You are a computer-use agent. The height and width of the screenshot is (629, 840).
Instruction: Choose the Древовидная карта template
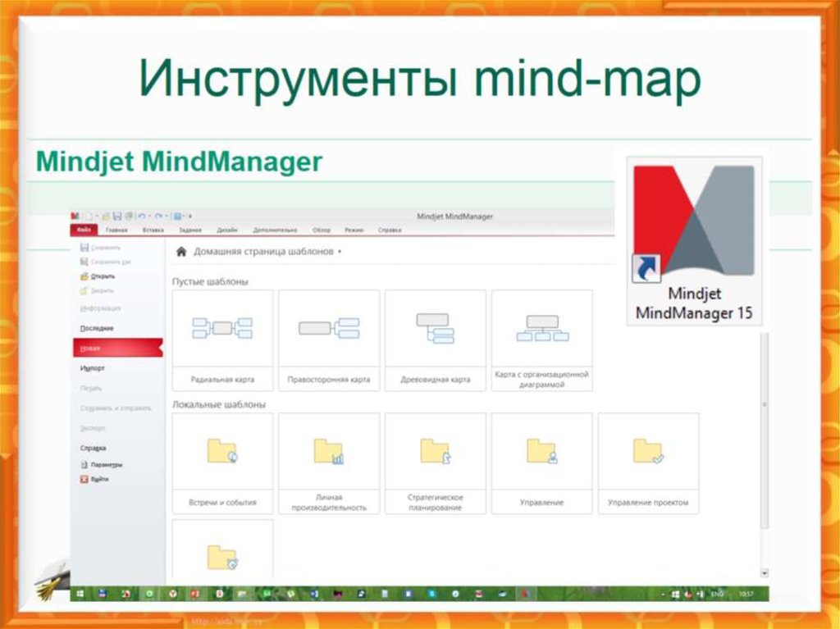435,340
